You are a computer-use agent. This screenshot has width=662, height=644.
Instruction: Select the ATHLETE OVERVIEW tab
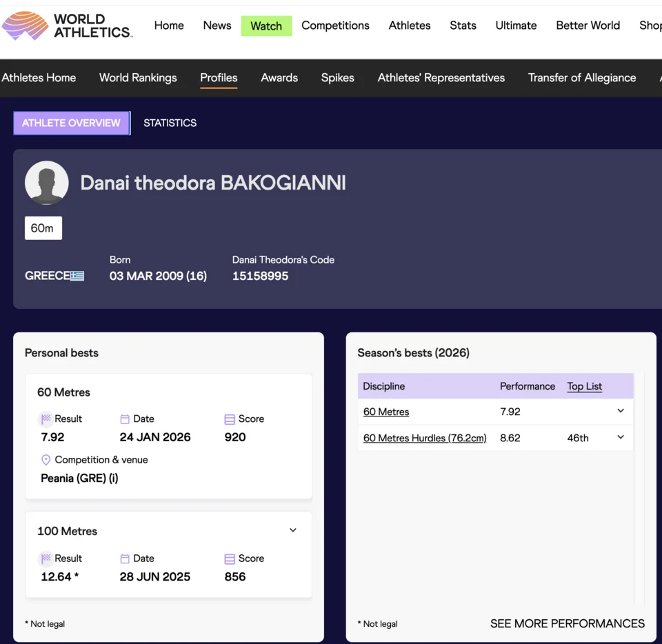71,123
